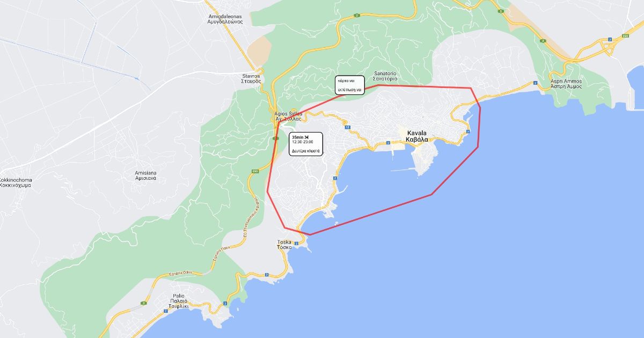Click the Agios Syllas place label
Image resolution: width=644 pixels, height=338 pixels.
click(x=288, y=116)
